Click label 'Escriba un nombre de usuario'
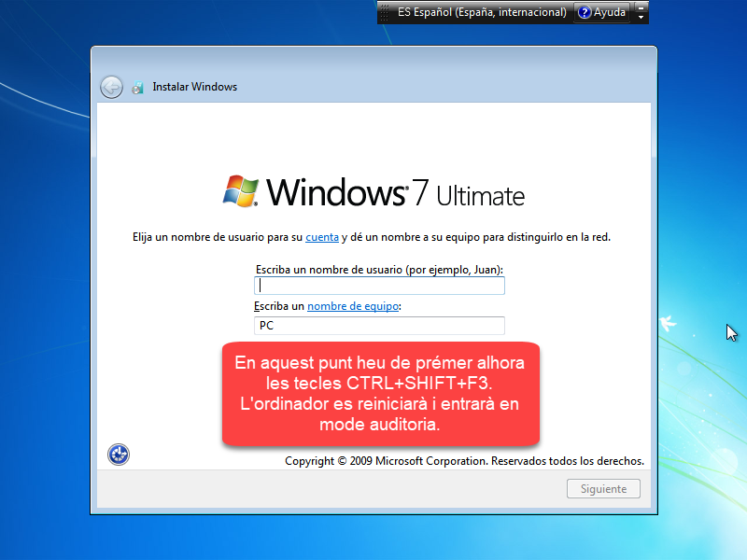747x560 pixels. pyautogui.click(x=379, y=270)
